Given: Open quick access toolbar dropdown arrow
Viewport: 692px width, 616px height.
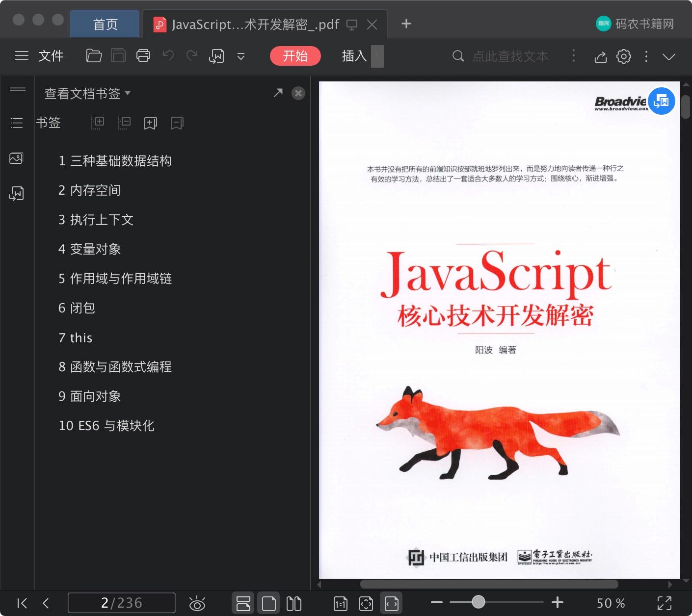Looking at the screenshot, I should pos(241,56).
